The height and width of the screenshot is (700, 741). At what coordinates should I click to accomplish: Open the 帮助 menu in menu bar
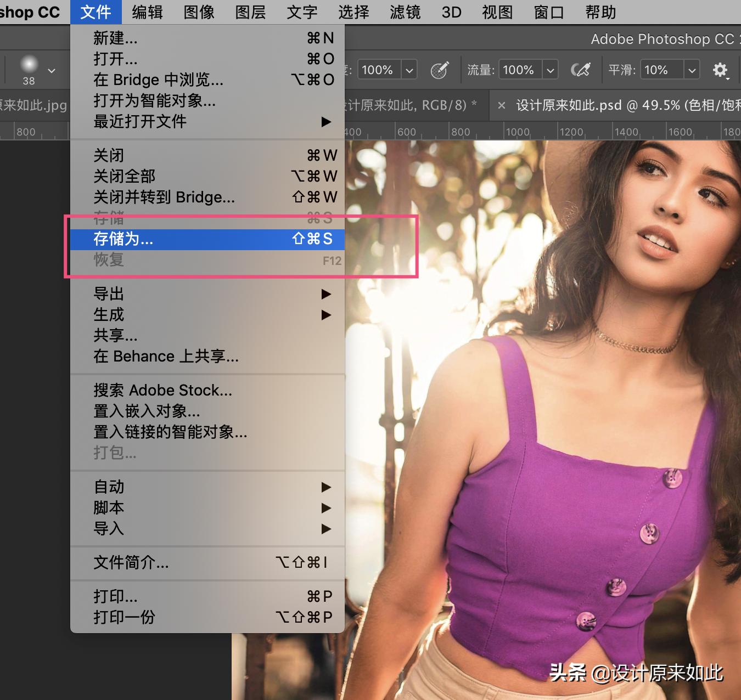click(599, 12)
